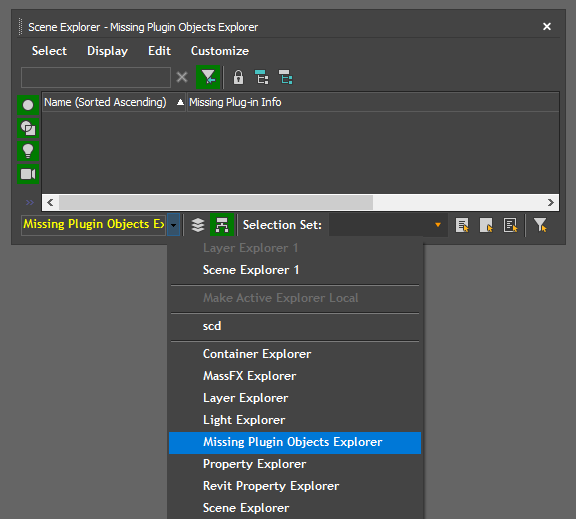This screenshot has width=576, height=519.
Task: Click the advanced filter funnel icon
Action: coord(208,77)
